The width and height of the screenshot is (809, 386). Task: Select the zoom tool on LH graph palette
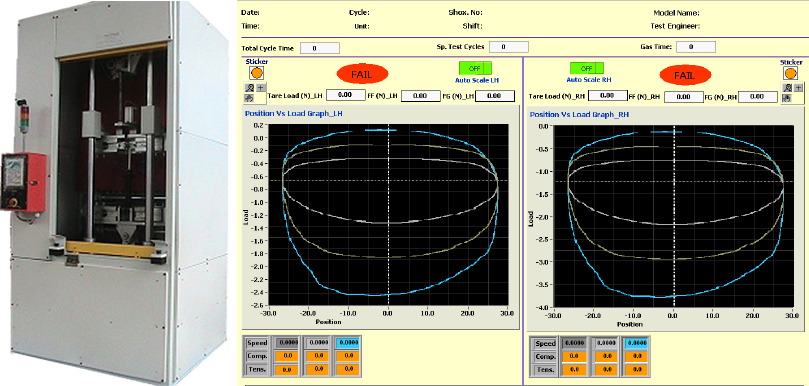pyautogui.click(x=250, y=88)
